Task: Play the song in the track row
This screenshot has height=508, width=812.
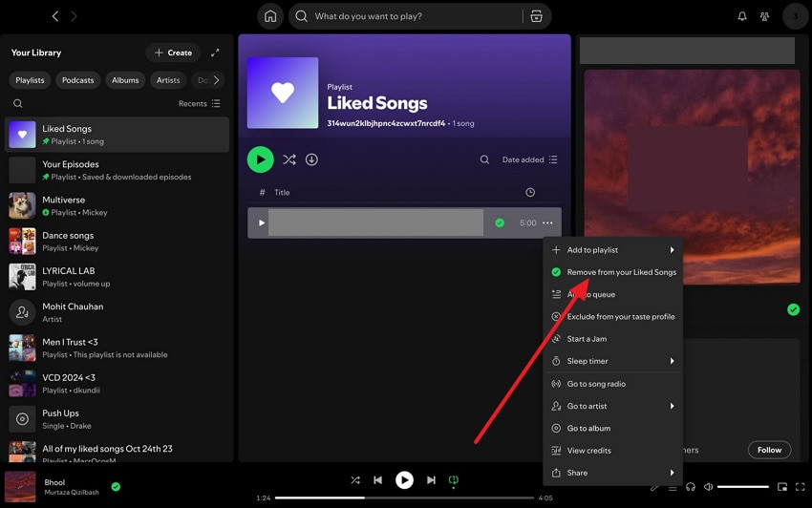Action: point(262,223)
